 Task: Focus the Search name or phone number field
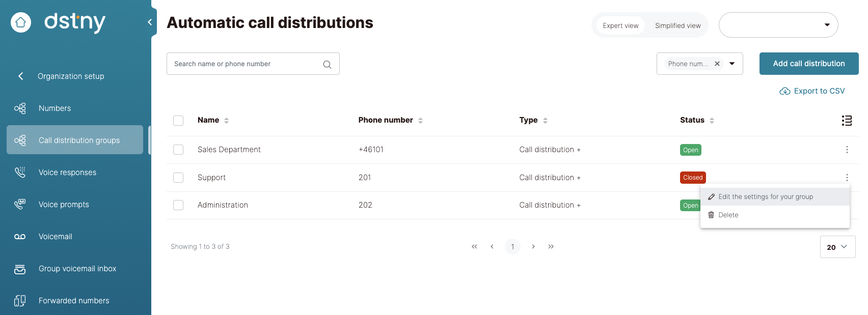pos(245,64)
